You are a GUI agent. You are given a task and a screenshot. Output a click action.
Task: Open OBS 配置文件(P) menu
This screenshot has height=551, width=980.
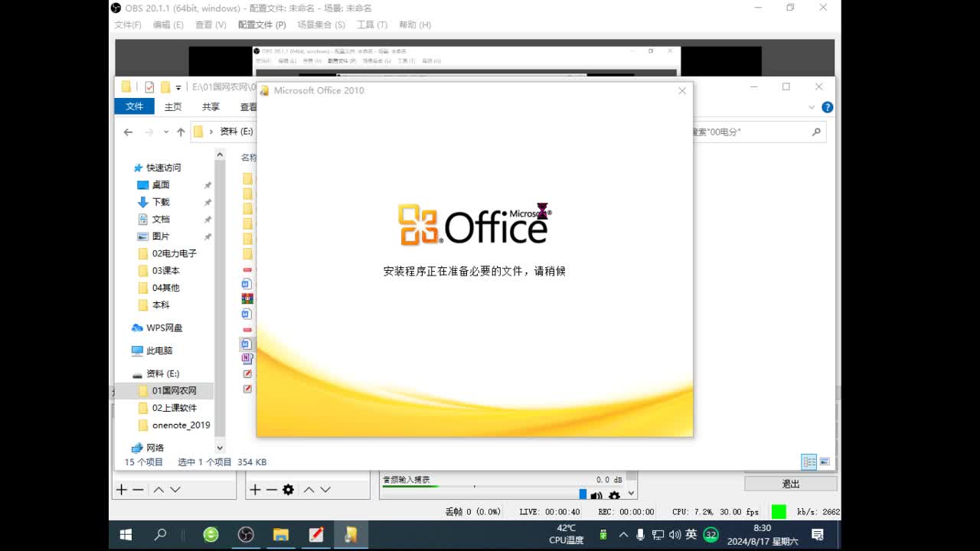pyautogui.click(x=262, y=24)
